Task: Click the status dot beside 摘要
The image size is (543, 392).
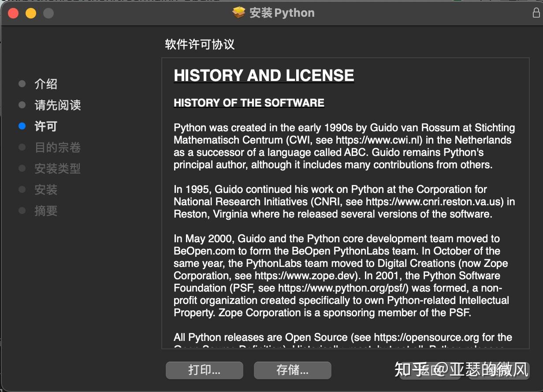Action: click(22, 211)
